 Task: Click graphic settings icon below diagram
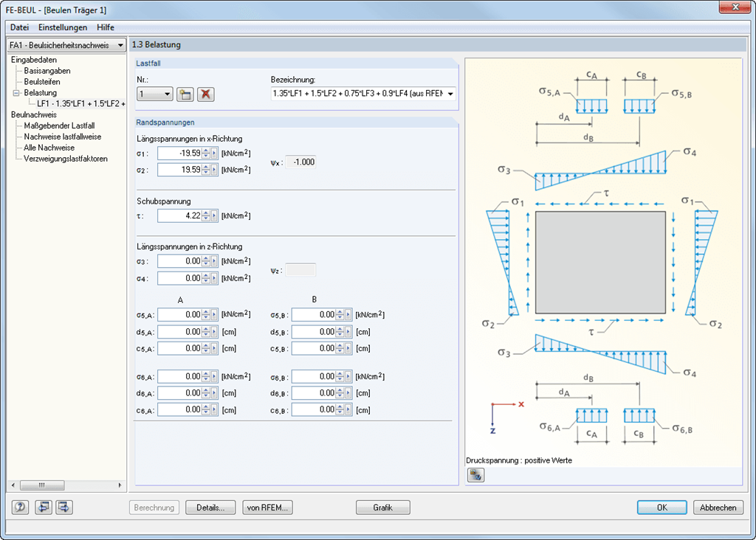[x=476, y=475]
